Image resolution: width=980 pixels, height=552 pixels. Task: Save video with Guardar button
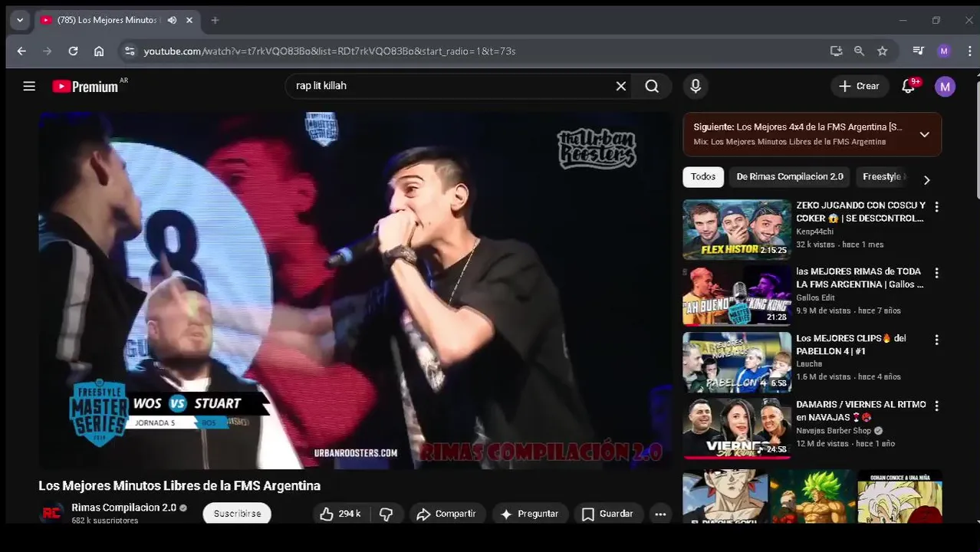coord(608,514)
